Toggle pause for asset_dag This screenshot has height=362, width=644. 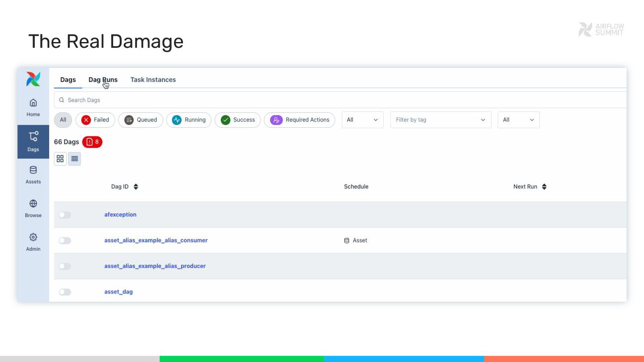click(65, 292)
